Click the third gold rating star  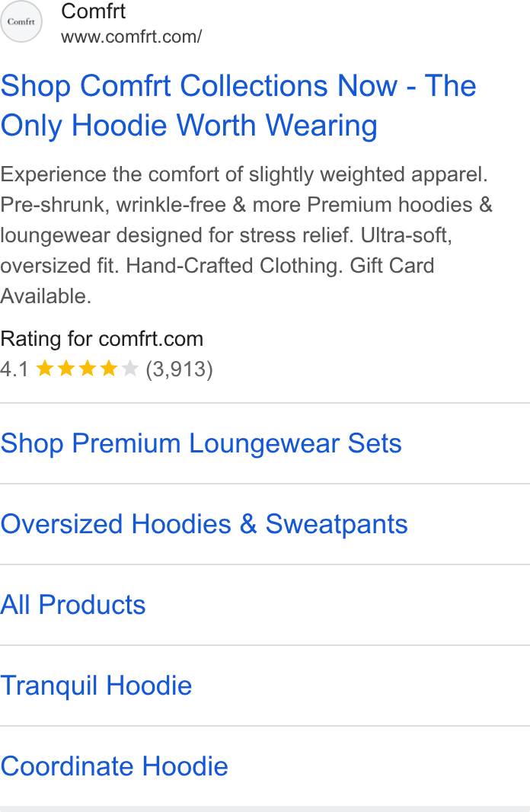tap(88, 369)
